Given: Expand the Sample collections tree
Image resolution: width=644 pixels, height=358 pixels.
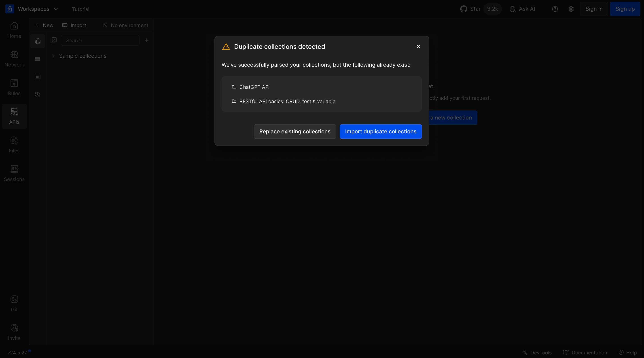Looking at the screenshot, I should pyautogui.click(x=53, y=56).
